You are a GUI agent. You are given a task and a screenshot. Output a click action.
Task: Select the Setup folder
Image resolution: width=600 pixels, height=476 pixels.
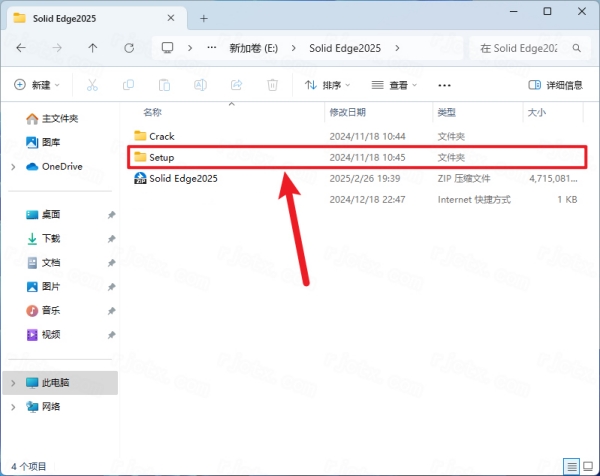pyautogui.click(x=161, y=157)
